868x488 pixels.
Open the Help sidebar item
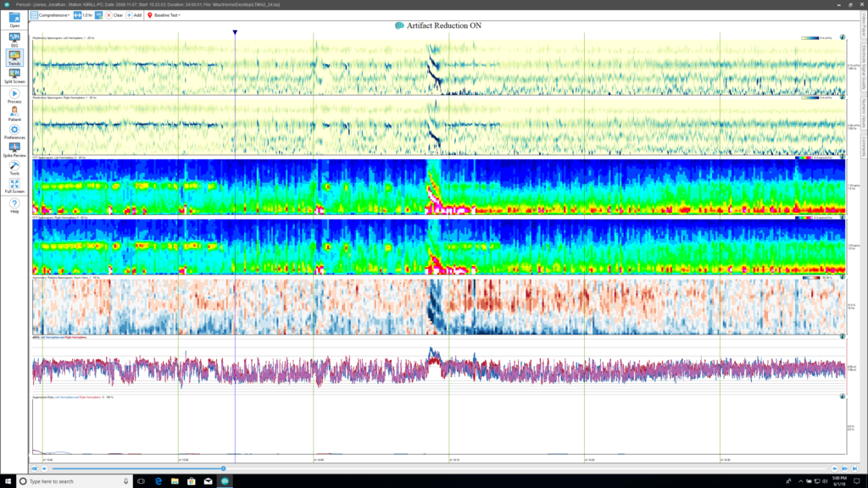point(14,206)
